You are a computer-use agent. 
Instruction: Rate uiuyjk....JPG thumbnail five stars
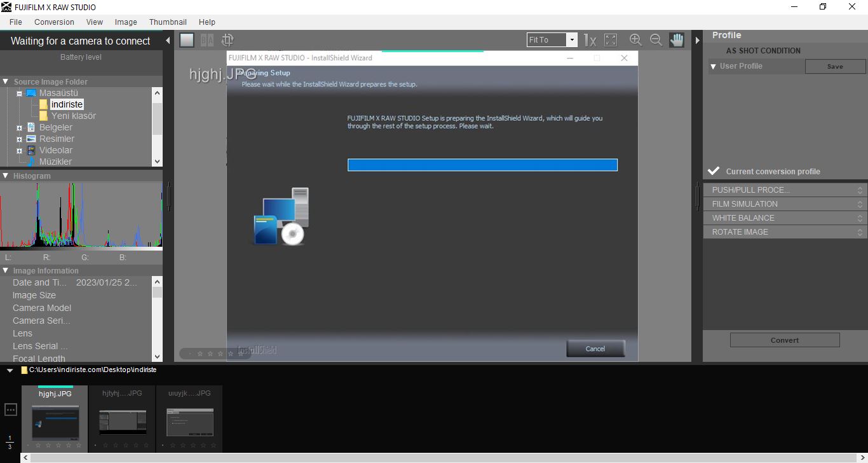(x=213, y=446)
